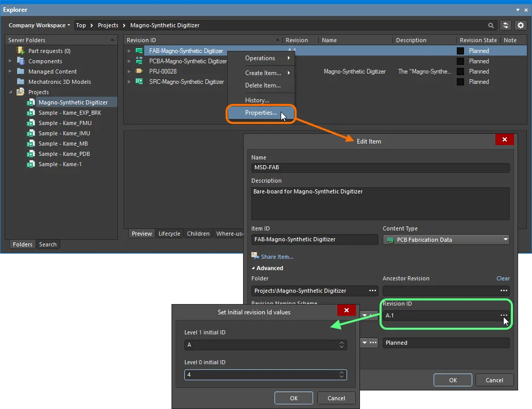Click the Components folder icon
Screen dimensions: 532x409
[x=21, y=61]
